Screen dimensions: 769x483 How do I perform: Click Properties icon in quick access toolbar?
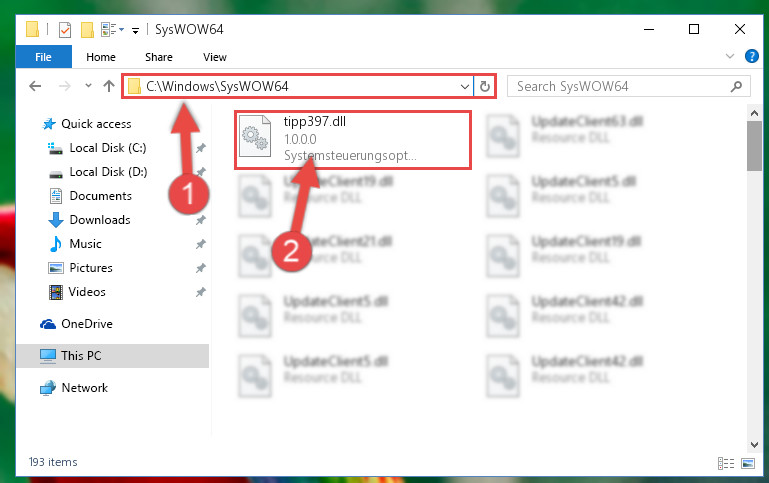pos(65,29)
